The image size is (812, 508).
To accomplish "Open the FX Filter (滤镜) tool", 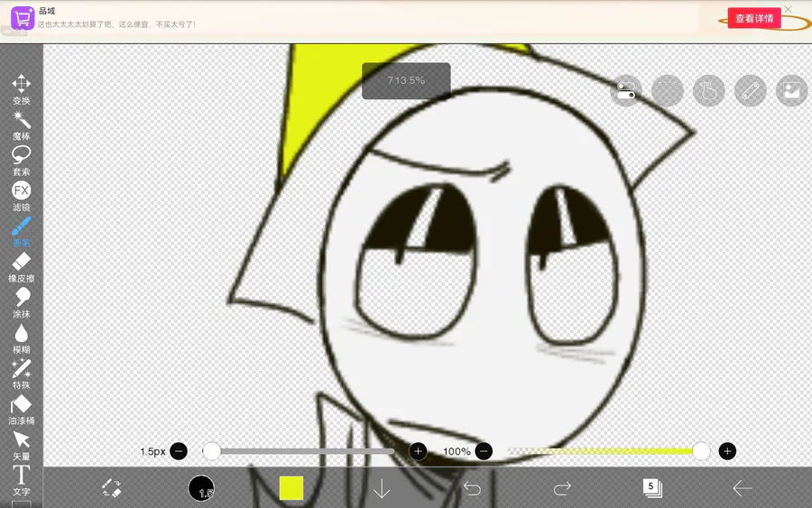I will (22, 197).
